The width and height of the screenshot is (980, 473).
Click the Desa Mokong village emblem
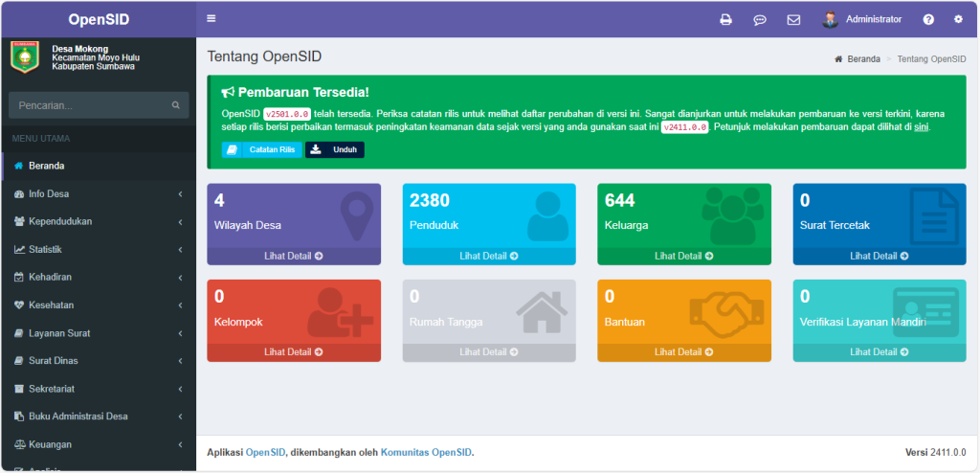click(x=25, y=56)
